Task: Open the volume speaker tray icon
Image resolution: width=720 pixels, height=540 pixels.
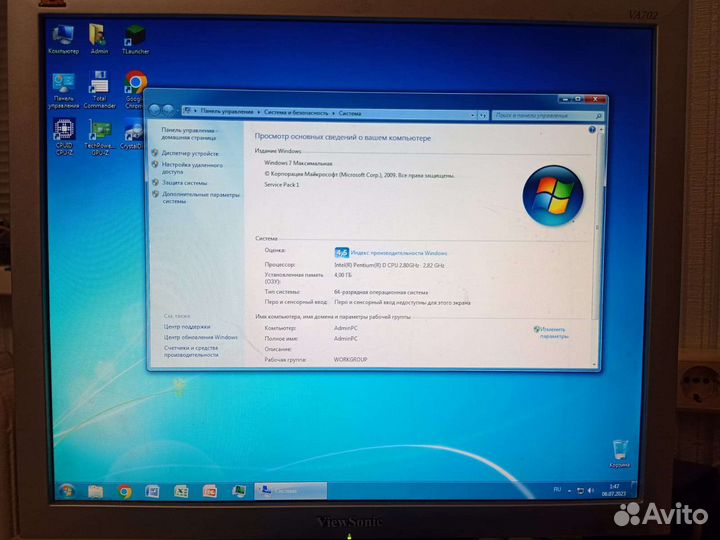Action: (591, 491)
